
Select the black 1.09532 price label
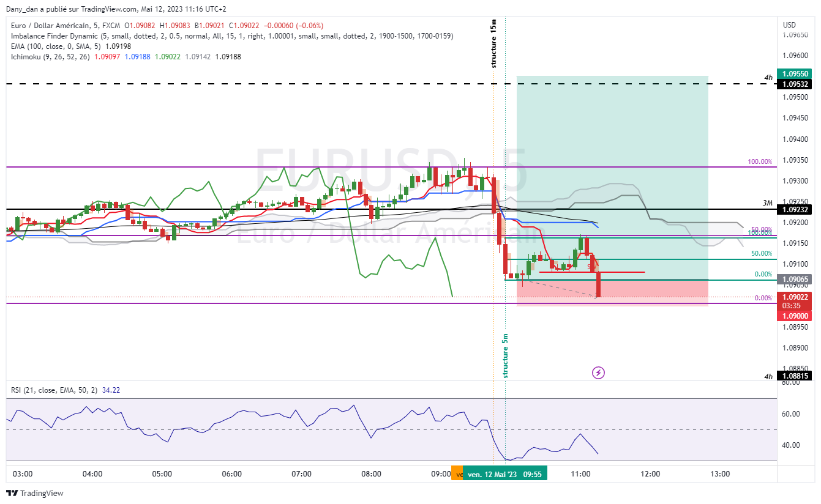[793, 84]
